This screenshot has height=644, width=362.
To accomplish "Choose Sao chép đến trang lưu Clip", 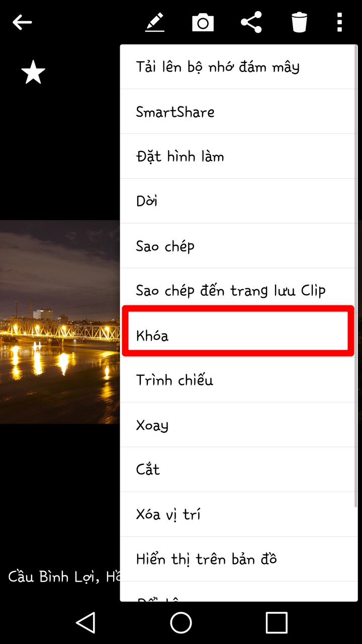I will tap(238, 291).
